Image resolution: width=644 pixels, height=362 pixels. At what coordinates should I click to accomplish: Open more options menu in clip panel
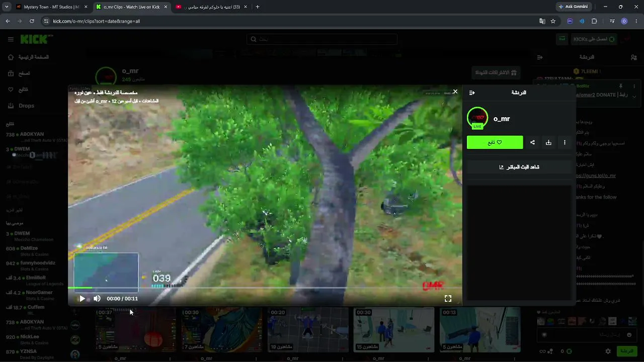click(565, 142)
